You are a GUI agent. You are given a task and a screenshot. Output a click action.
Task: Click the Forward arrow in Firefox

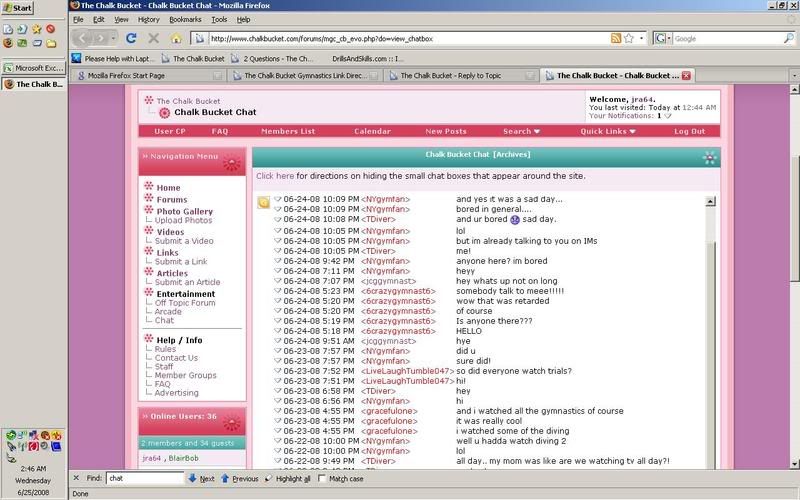point(101,38)
